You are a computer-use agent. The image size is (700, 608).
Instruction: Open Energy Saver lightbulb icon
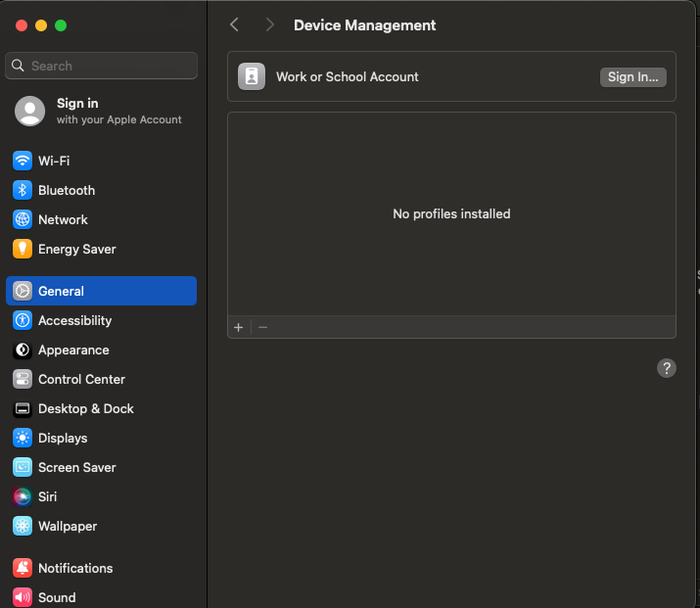pyautogui.click(x=23, y=249)
